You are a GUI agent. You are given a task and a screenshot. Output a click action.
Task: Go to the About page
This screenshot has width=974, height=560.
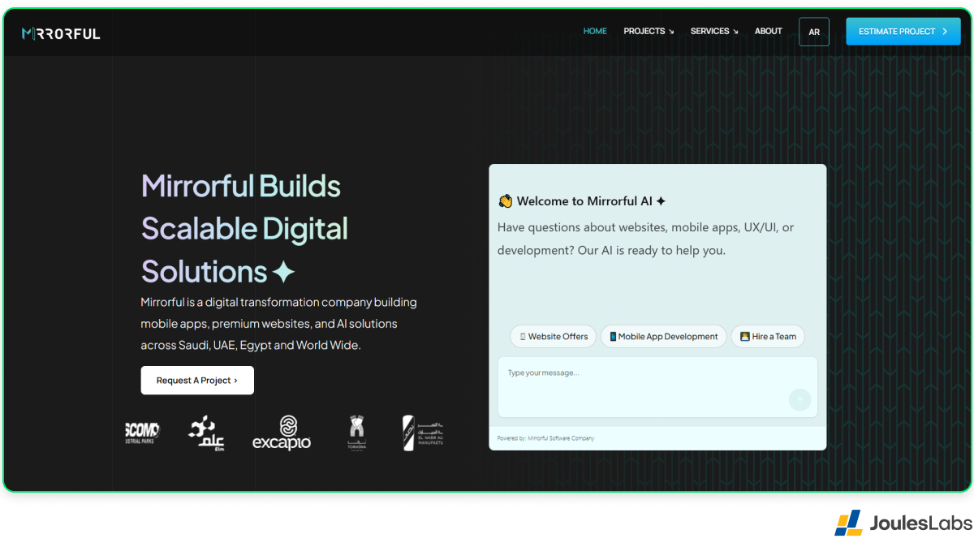(x=769, y=31)
